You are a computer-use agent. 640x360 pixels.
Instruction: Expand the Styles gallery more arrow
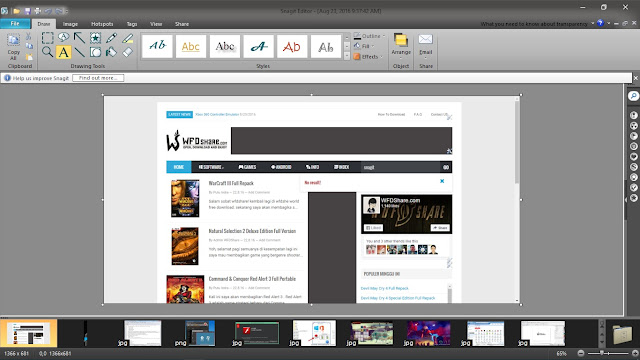(347, 56)
